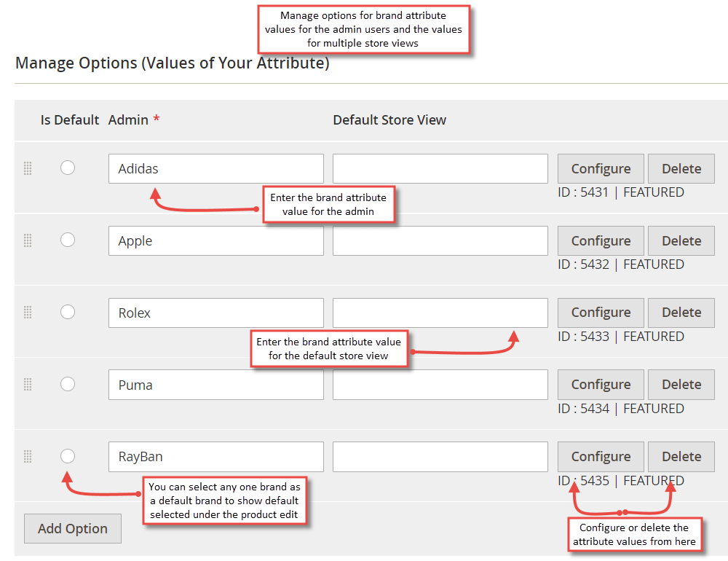Grab the drag handle for Adidas row
The image size is (728, 561).
(28, 168)
